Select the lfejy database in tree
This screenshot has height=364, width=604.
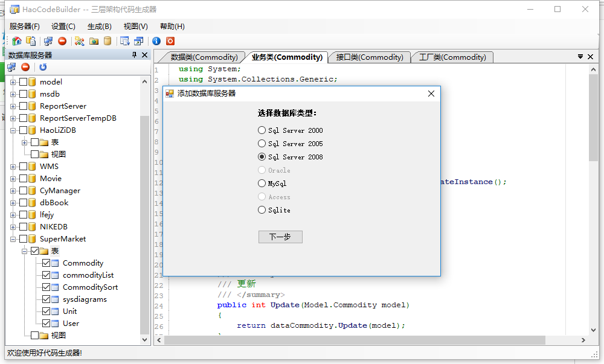tap(47, 215)
